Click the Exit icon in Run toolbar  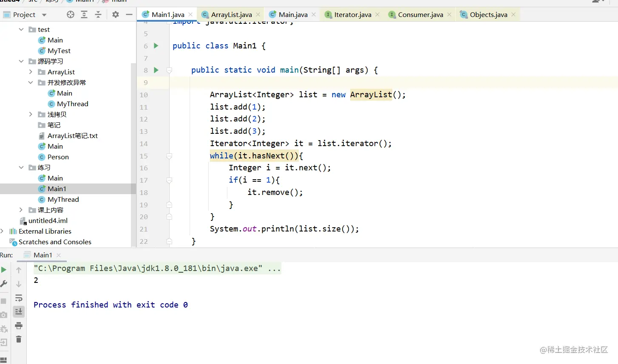(x=3, y=342)
